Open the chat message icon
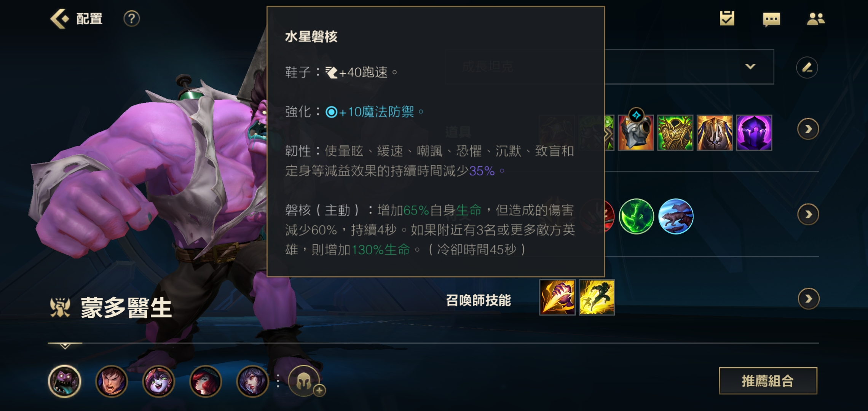 pyautogui.click(x=771, y=19)
